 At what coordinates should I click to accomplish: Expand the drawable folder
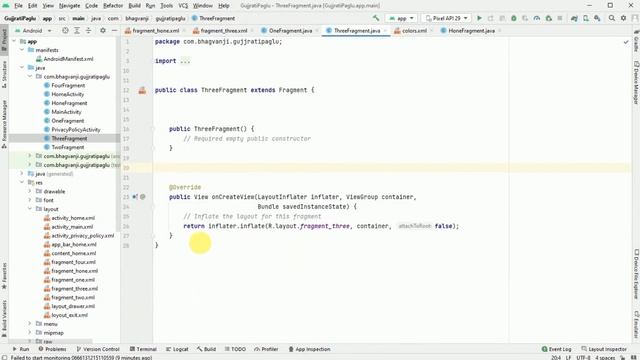point(29,191)
